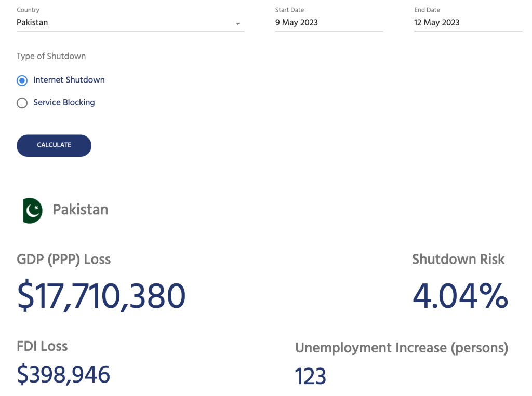Click the Country field showing Pakistan

[125, 23]
